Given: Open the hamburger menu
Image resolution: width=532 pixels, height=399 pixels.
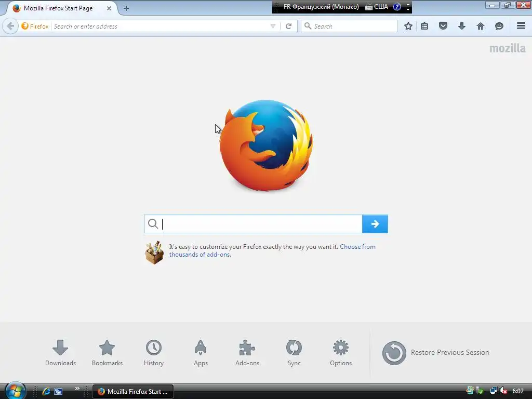Looking at the screenshot, I should point(521,26).
